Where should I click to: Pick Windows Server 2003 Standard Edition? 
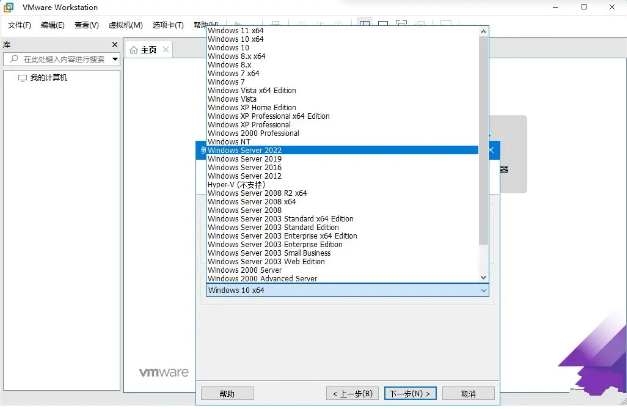342,227
